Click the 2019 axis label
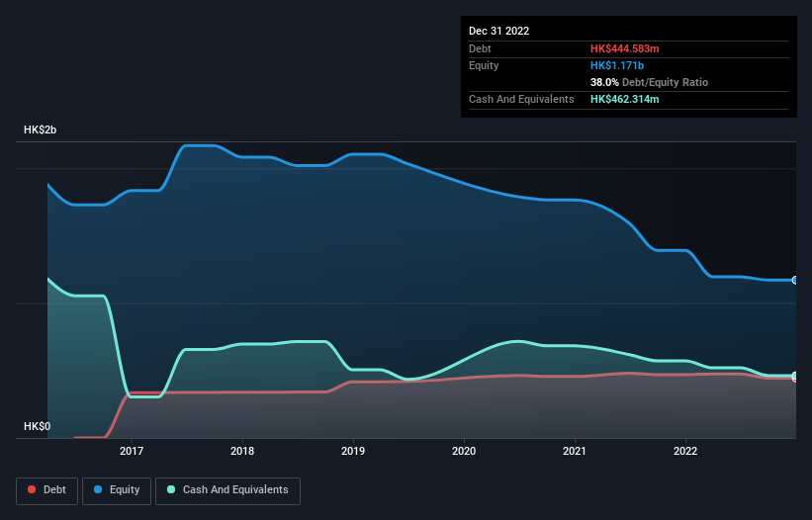812x520 pixels. coord(353,451)
